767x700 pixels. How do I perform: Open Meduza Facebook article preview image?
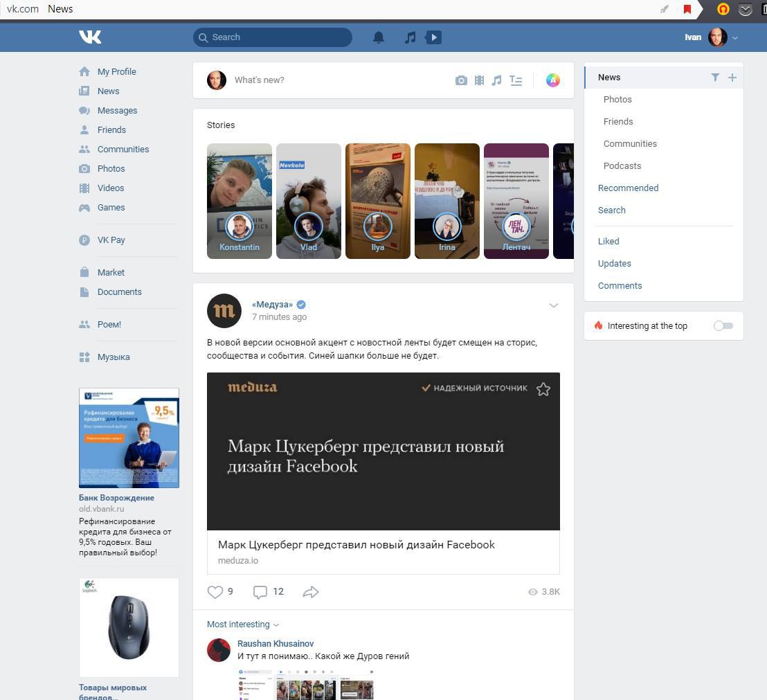[383, 451]
